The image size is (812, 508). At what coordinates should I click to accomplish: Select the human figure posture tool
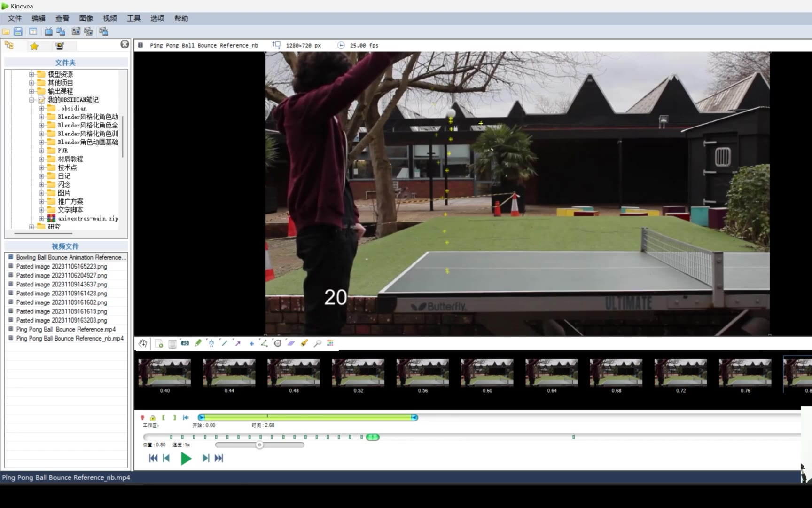tap(211, 343)
